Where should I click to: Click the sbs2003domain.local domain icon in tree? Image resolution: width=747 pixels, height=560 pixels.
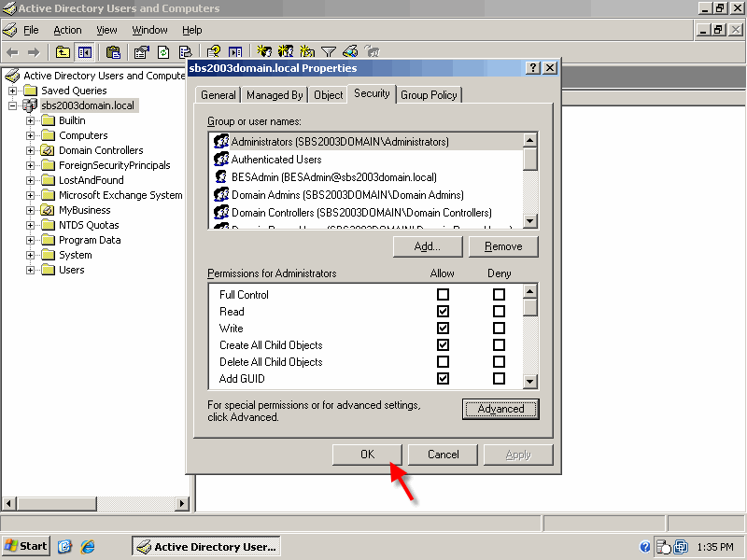30,105
